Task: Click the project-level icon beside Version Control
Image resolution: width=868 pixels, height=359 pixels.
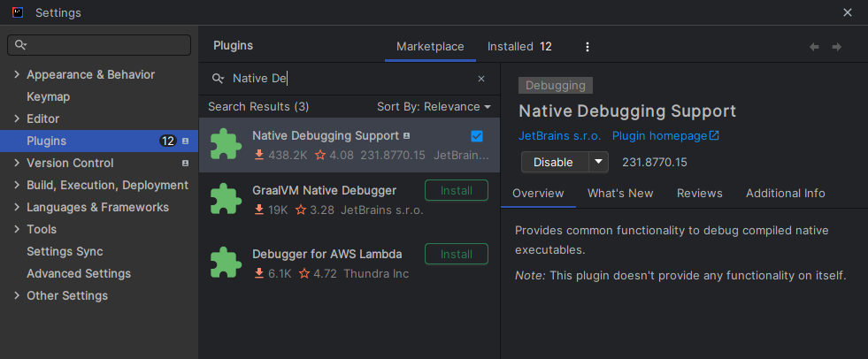Action: pyautogui.click(x=186, y=164)
